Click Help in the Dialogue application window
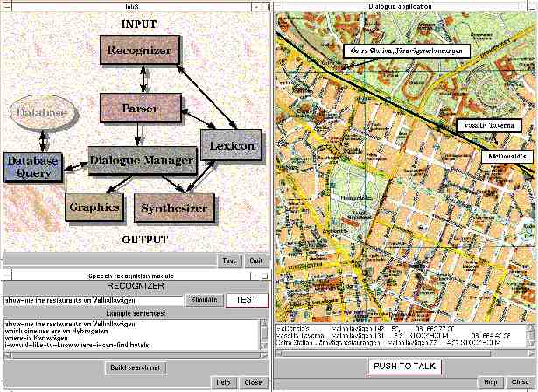This screenshot has height=392, width=538. click(x=491, y=383)
